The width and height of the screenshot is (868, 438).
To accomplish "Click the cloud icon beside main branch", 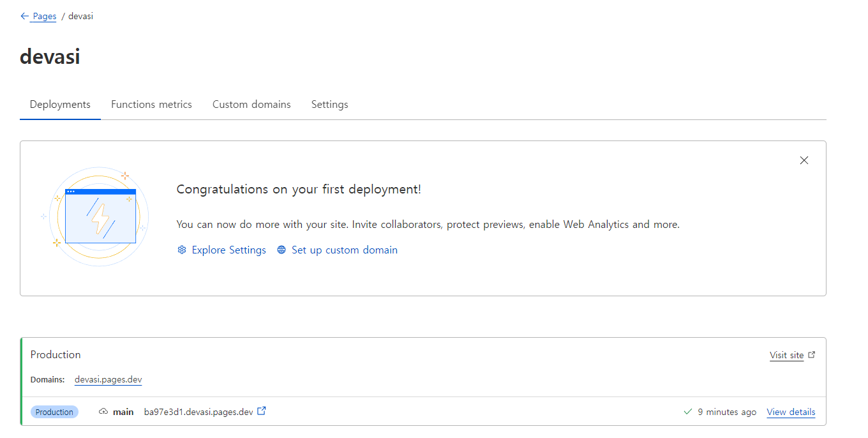I will [103, 412].
